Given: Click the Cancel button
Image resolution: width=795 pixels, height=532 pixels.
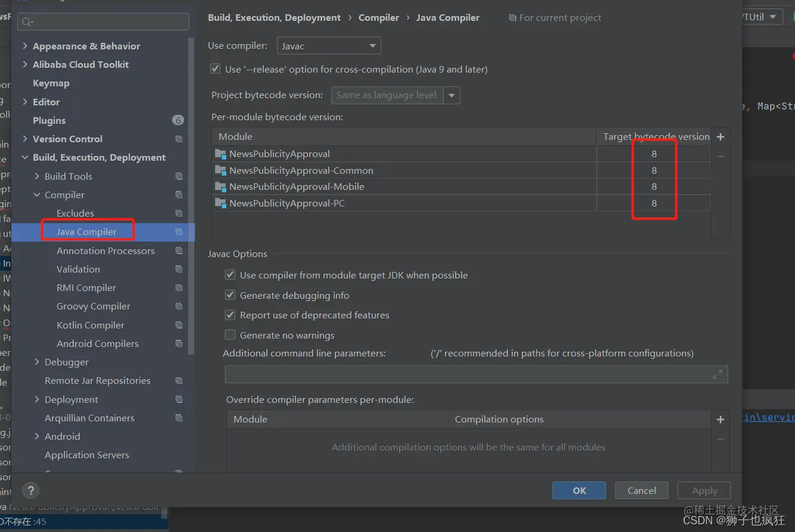Looking at the screenshot, I should pos(642,490).
